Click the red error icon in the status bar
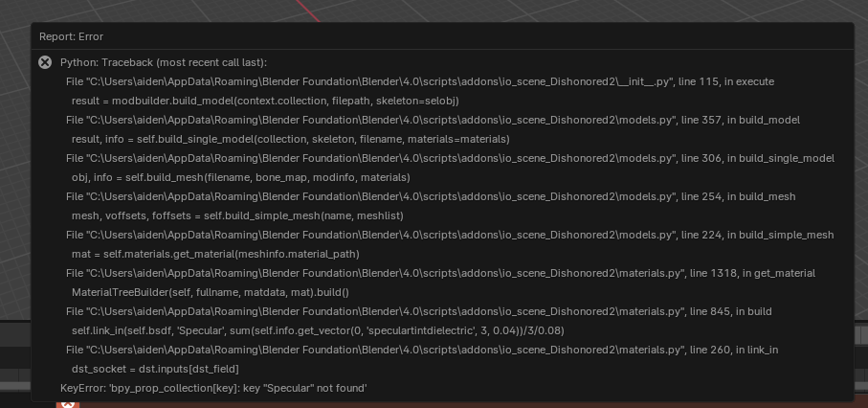868x408 pixels. pos(67,403)
